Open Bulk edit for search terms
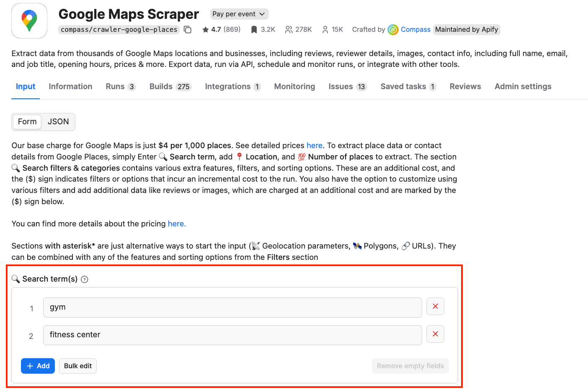Image resolution: width=588 pixels, height=390 pixels. click(x=77, y=366)
